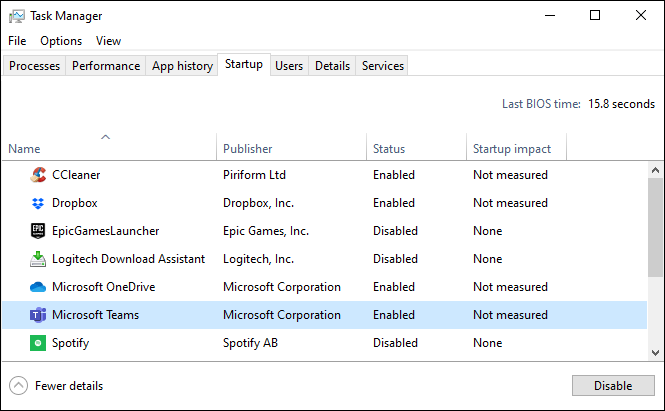
Task: Click the Disabled status for Spotify
Action: click(x=395, y=343)
